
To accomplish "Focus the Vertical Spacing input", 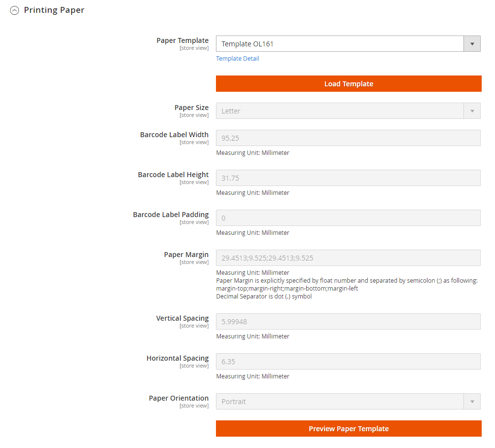I will click(x=348, y=322).
